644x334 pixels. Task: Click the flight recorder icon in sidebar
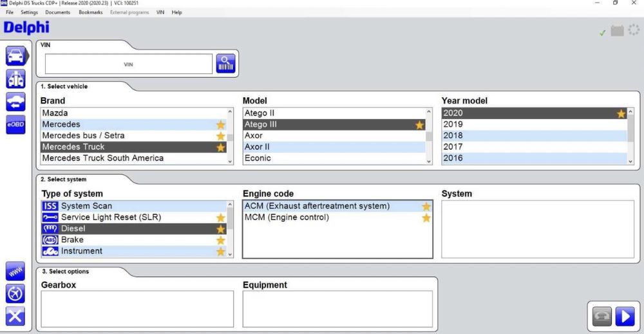click(15, 294)
